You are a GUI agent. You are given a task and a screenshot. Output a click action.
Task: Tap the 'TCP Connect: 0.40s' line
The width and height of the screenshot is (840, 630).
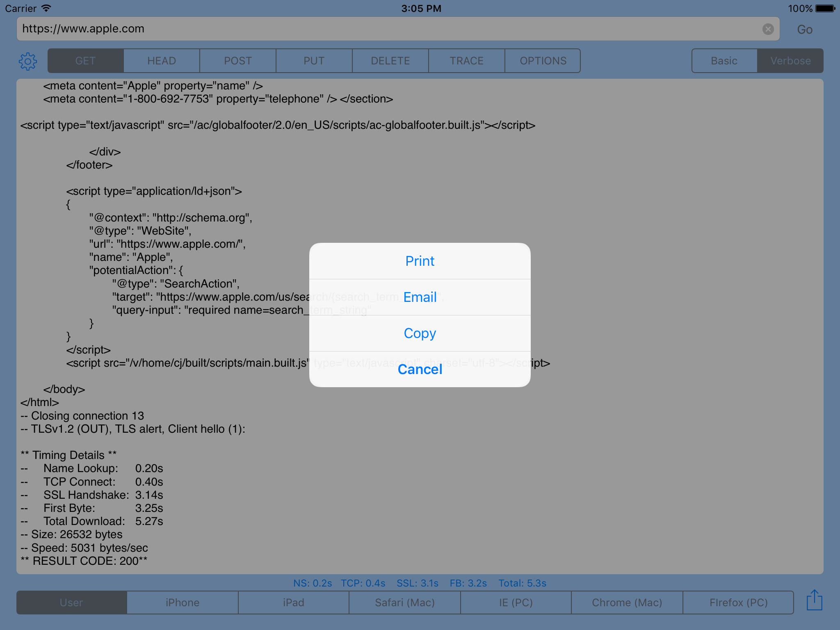click(x=92, y=482)
